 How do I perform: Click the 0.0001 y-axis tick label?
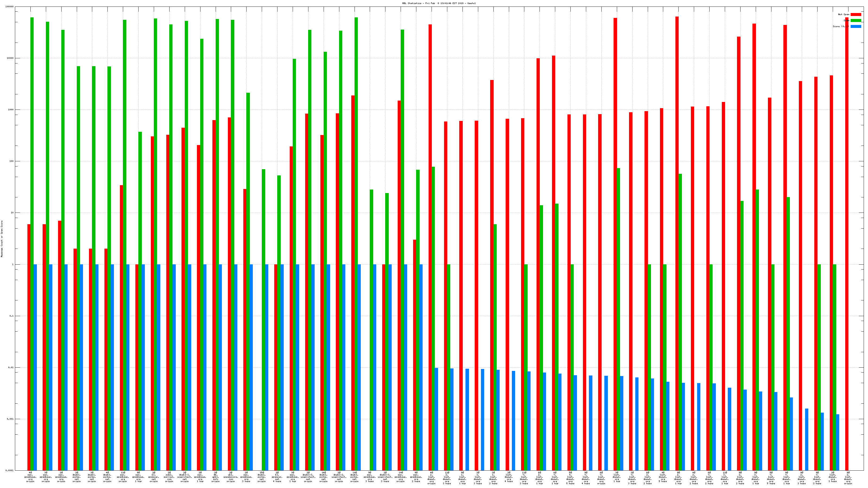(10, 470)
